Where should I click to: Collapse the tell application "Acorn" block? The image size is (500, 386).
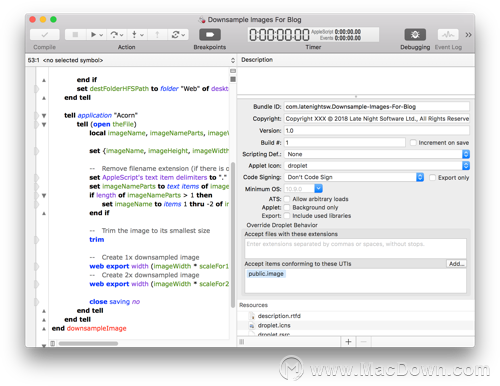(44, 116)
